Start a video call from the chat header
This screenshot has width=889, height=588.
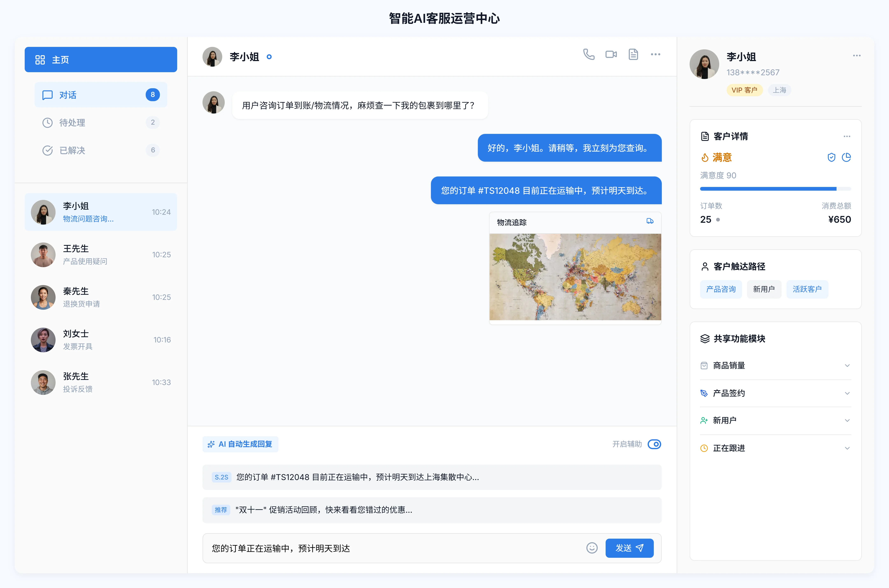[611, 54]
